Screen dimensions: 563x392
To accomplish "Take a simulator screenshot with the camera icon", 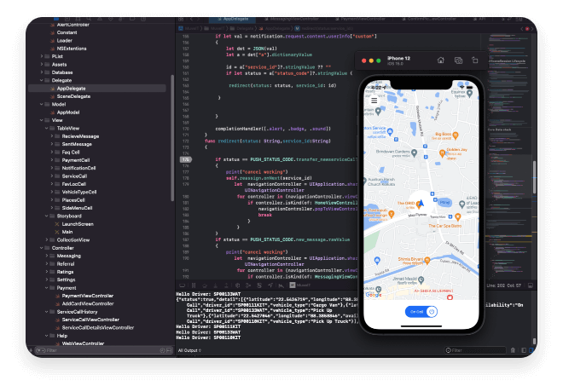I will (458, 61).
